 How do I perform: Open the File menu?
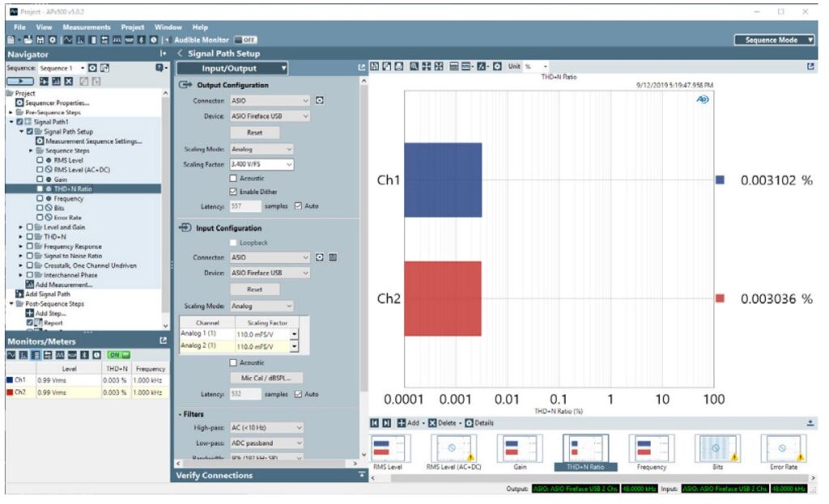(19, 27)
